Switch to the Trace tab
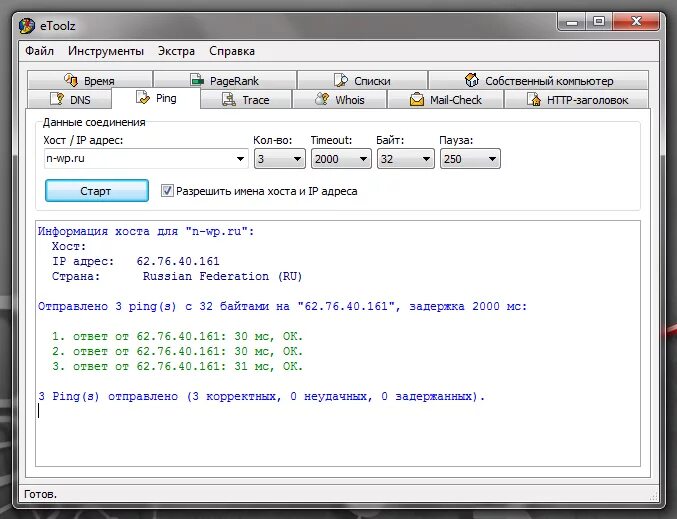The height and width of the screenshot is (519, 677). click(246, 99)
